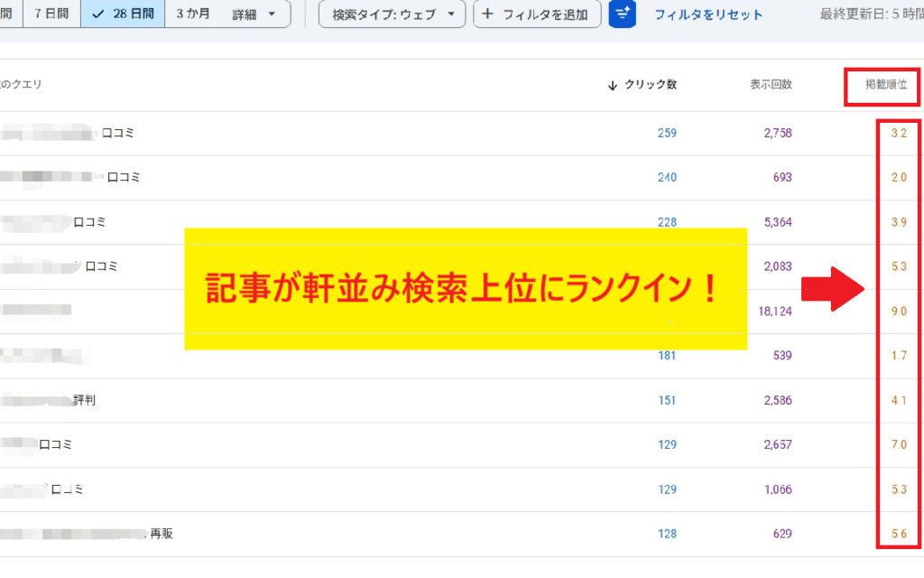The height and width of the screenshot is (578, 924).
Task: Click the impressions value 1,066
Action: click(778, 489)
